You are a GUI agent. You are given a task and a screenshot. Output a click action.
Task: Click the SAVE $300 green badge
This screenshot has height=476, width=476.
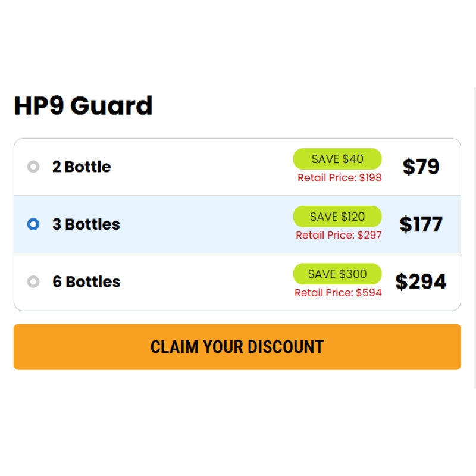coord(337,274)
